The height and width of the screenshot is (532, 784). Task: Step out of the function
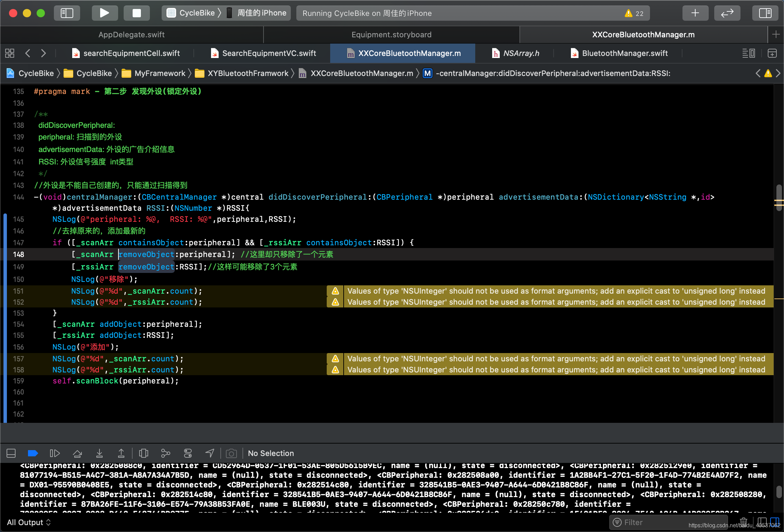coord(121,453)
